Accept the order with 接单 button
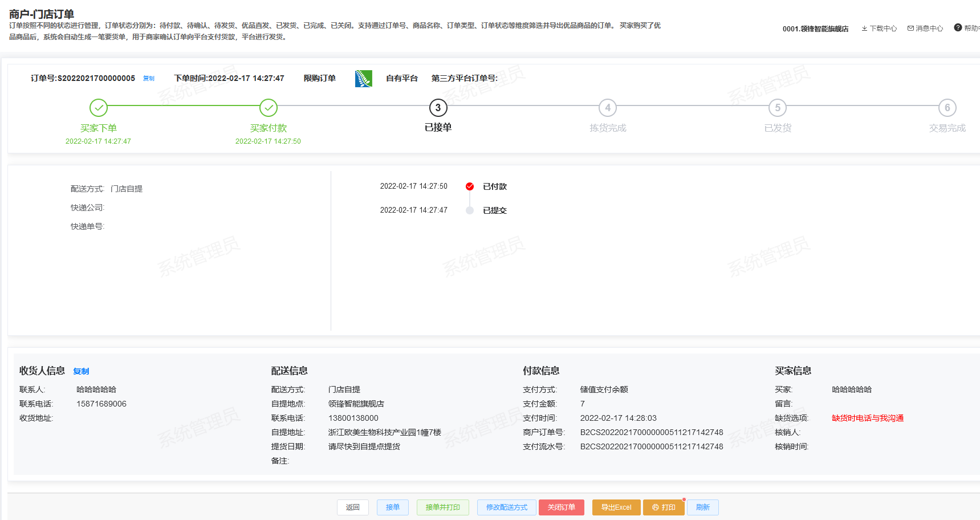The image size is (980, 520). 393,507
